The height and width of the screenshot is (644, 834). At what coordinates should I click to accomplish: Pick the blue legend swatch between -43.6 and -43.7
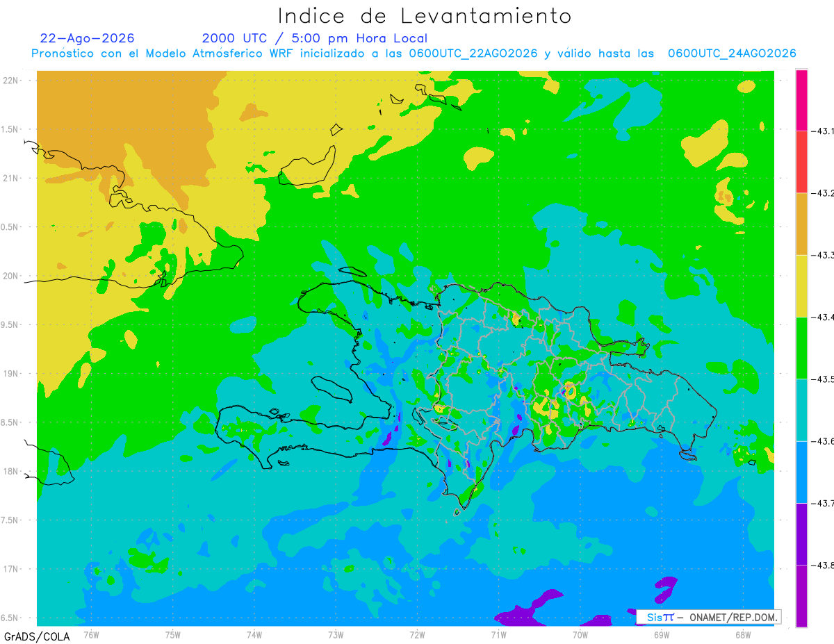point(801,472)
